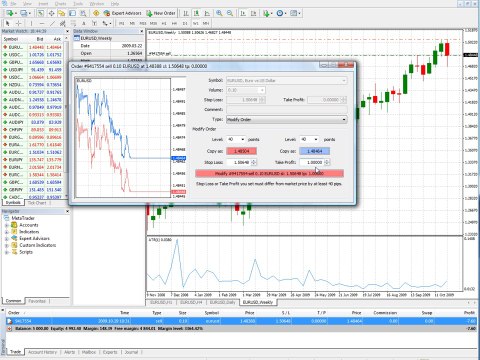This screenshot has width=480, height=360.
Task: Switch timeframe to H1
Action: tap(164, 23)
